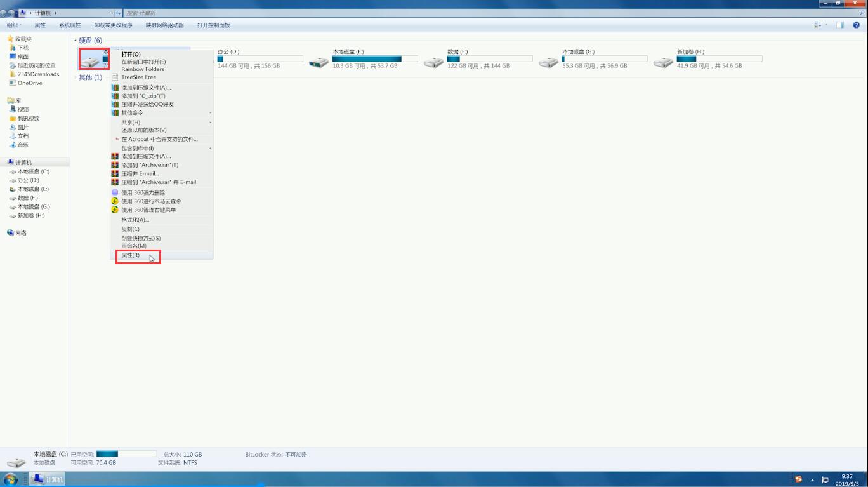Open the address bar history dropdown
This screenshot has width=868, height=487.
click(112, 13)
